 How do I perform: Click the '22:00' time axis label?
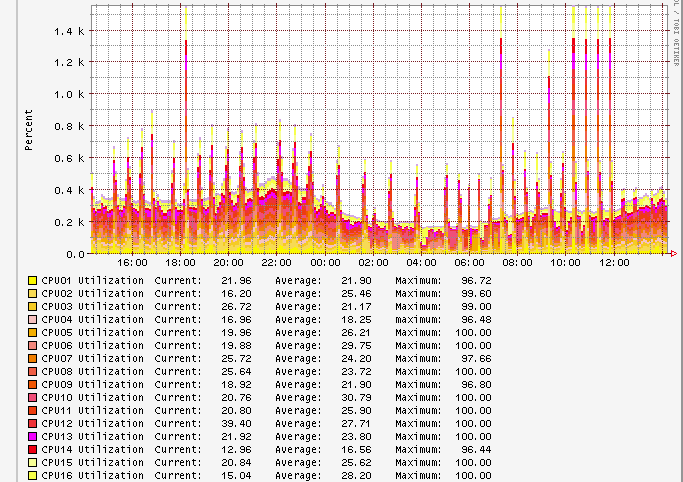click(x=277, y=263)
